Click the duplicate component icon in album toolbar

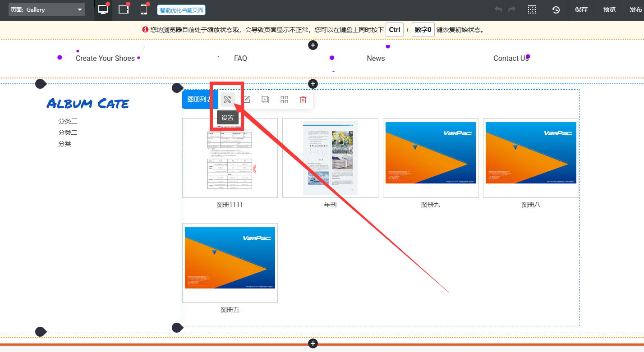tap(265, 100)
